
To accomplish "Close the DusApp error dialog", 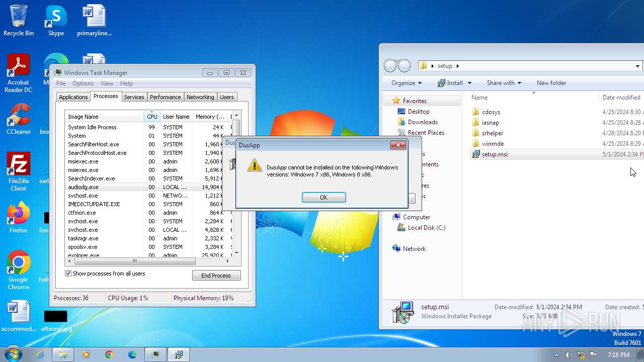I will coord(398,145).
